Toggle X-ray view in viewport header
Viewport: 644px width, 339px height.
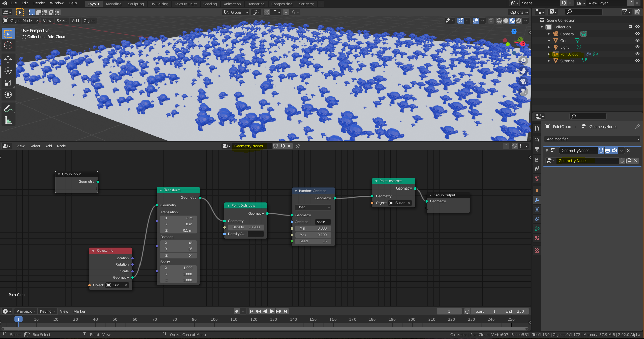491,21
